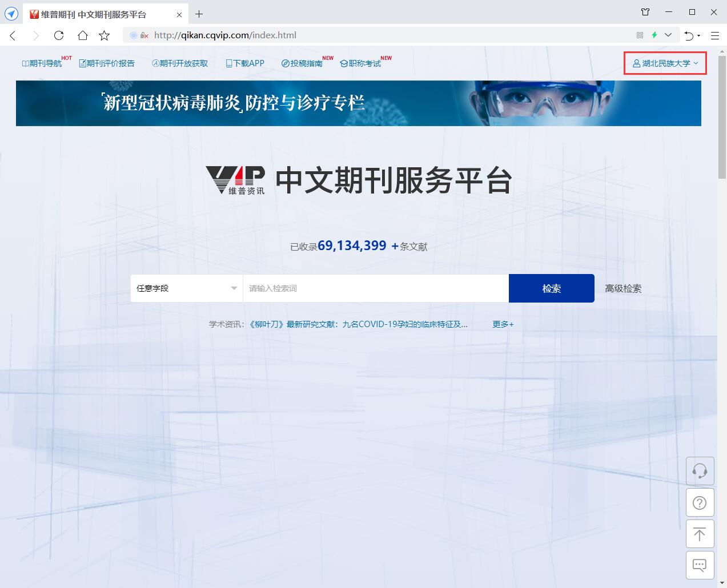This screenshot has height=588, width=727.
Task: Click the browser home icon
Action: pos(83,35)
